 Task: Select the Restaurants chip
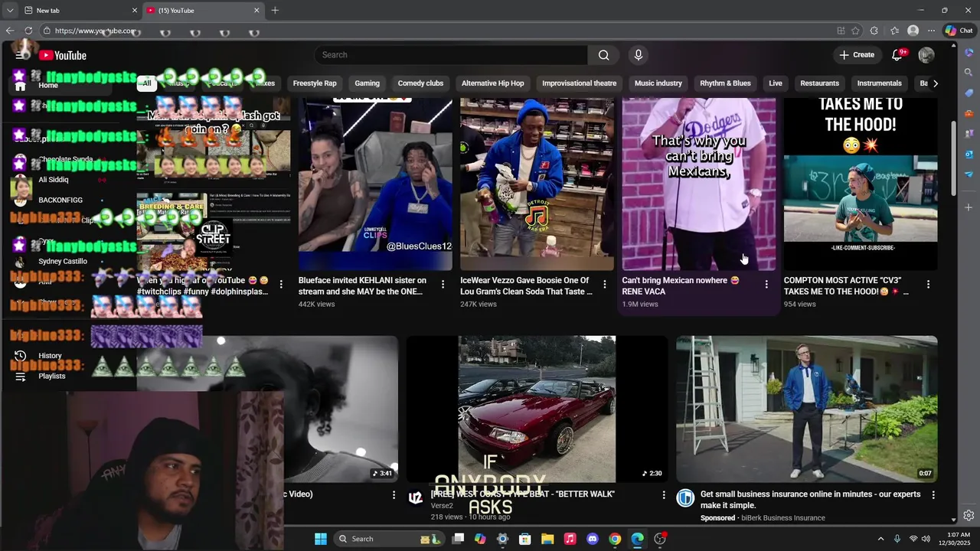820,83
